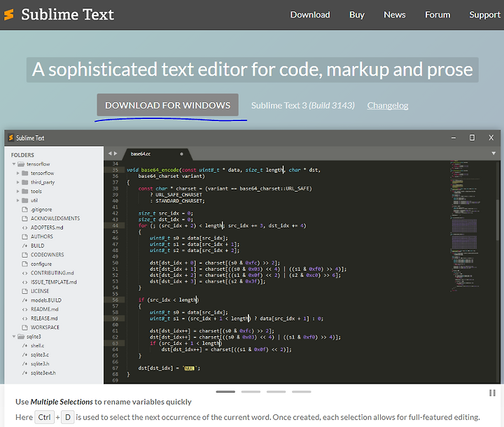Click the third_party folder icon
Screen dimensions: 504x427
coord(24,182)
